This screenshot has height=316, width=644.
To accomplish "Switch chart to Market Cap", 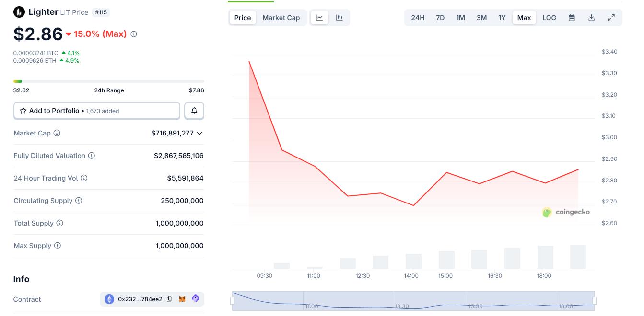I will click(281, 18).
